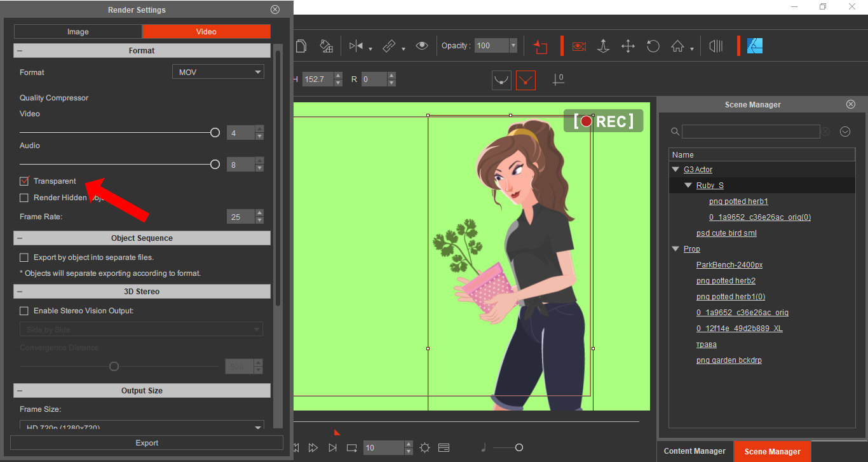This screenshot has width=868, height=462.
Task: Click the red camera mode icon
Action: tap(579, 46)
